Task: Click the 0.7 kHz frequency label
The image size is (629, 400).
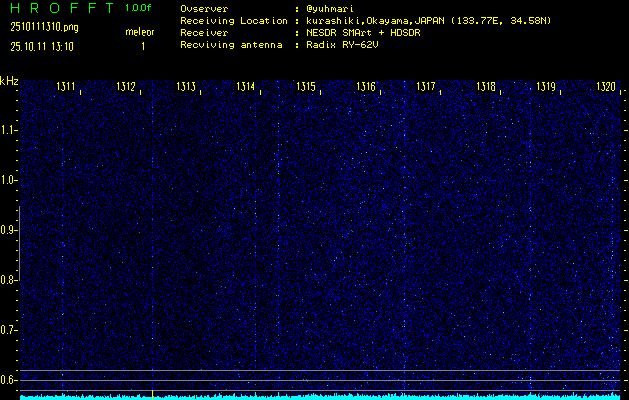Action: (9, 330)
